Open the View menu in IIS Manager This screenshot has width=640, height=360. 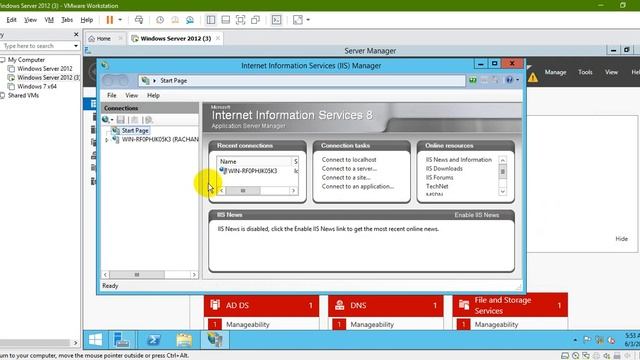(x=131, y=96)
